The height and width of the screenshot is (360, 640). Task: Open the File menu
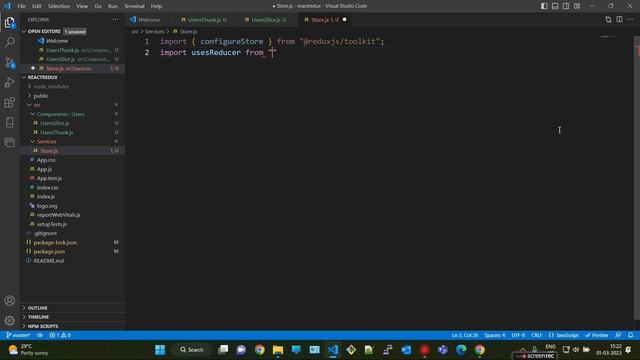[21, 6]
